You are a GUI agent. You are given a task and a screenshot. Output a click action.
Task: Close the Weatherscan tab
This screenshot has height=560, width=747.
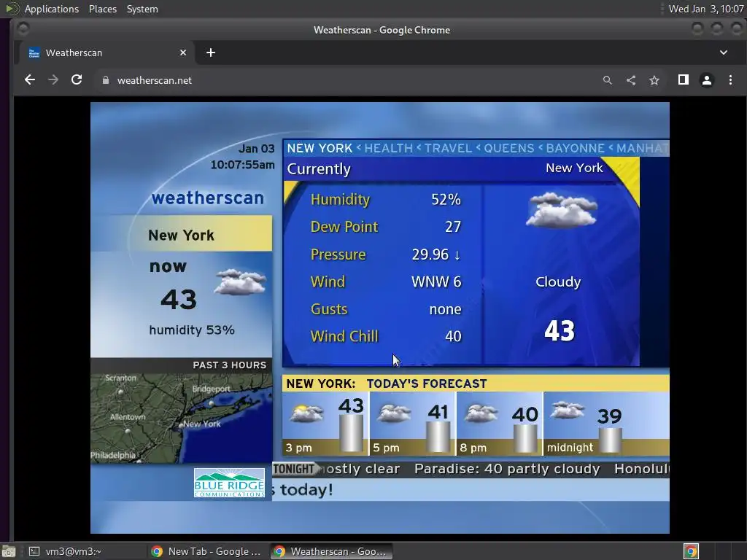point(183,52)
